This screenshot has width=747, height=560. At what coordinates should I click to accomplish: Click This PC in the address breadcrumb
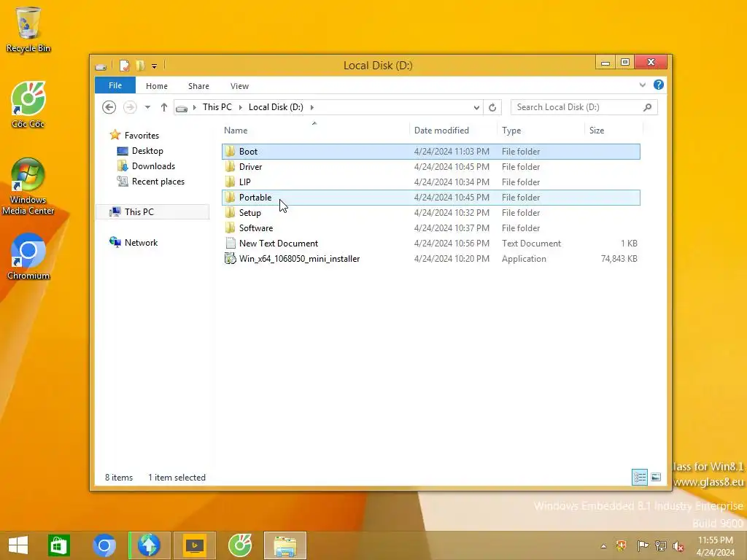pyautogui.click(x=217, y=107)
